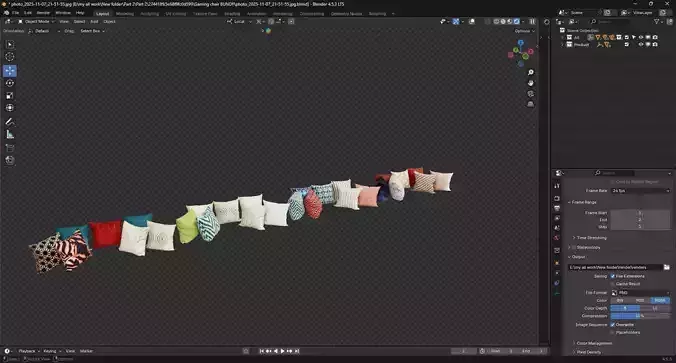Open the View Layer properties tab

(x=557, y=218)
